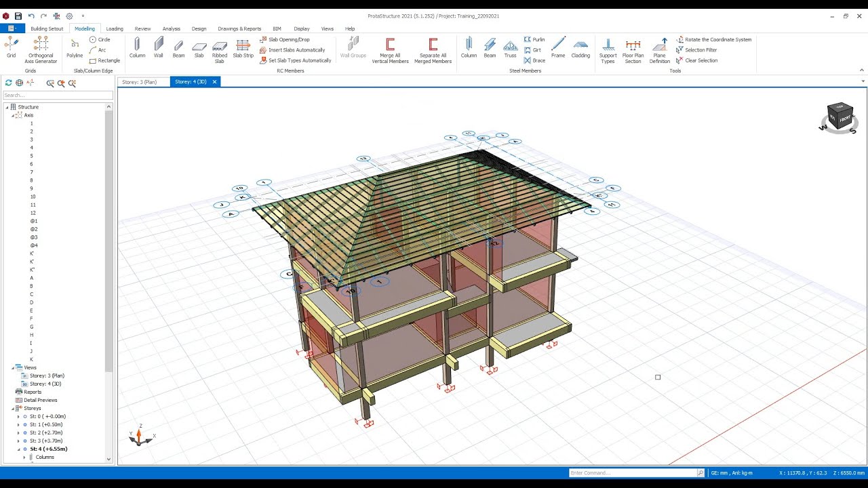Expand Columns under St: 4
Image resolution: width=868 pixels, height=488 pixels.
[25, 457]
